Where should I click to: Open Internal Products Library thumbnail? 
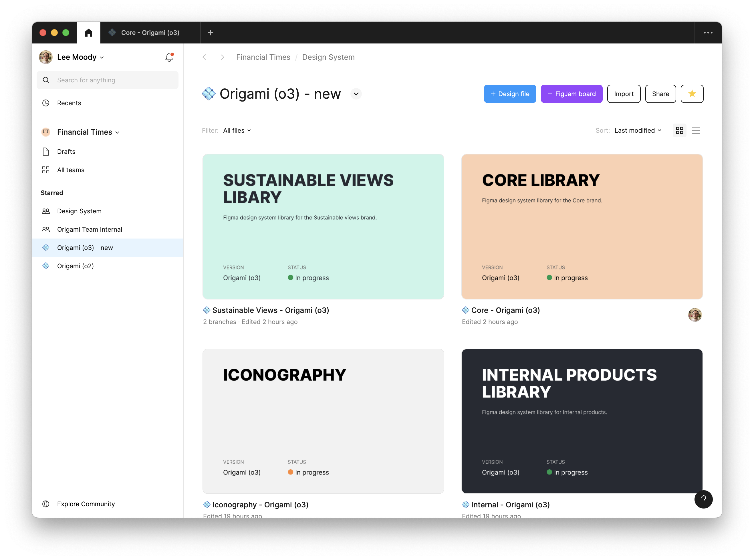click(x=582, y=421)
